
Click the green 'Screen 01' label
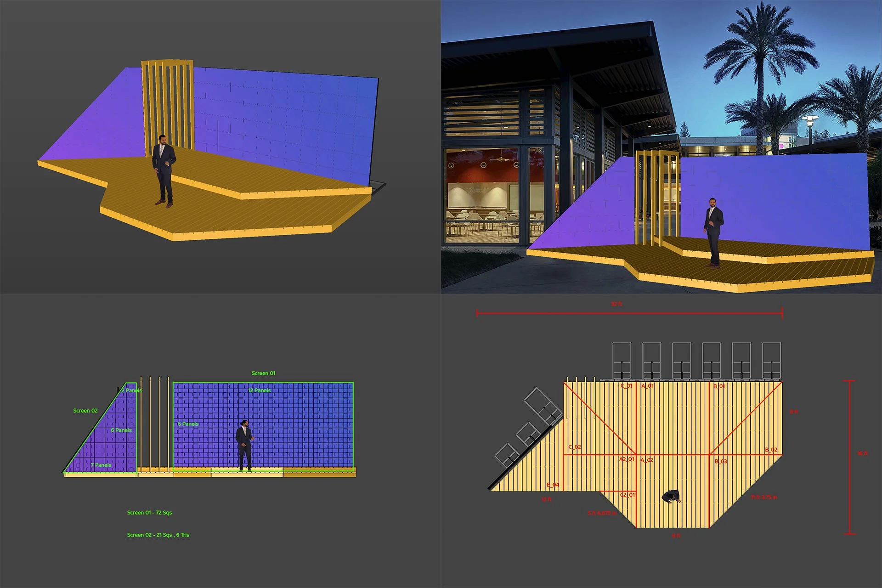point(263,373)
